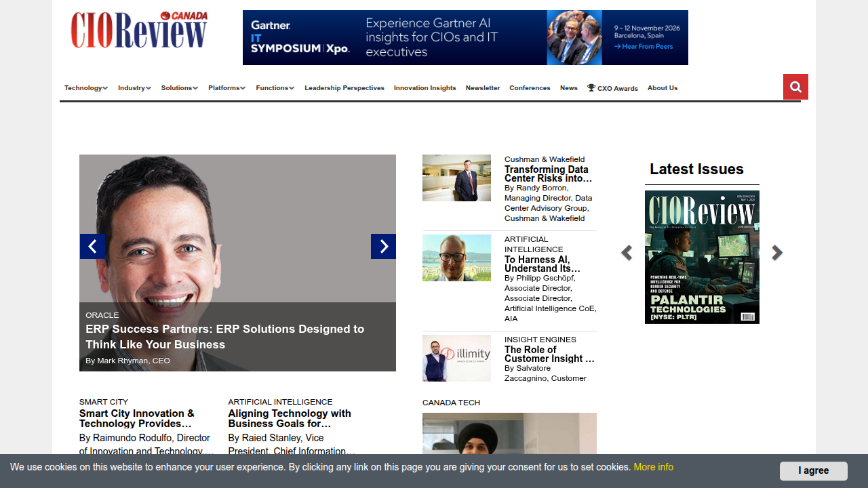Open Aligning Technology with Business Goals article
Screen dimensions: 868x488
point(290,418)
